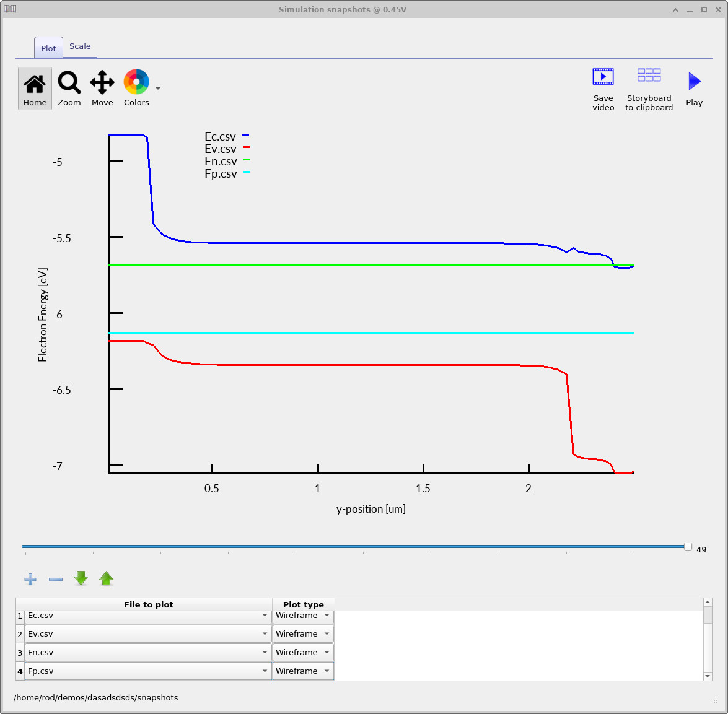Click the Home toolbar icon

pos(35,89)
